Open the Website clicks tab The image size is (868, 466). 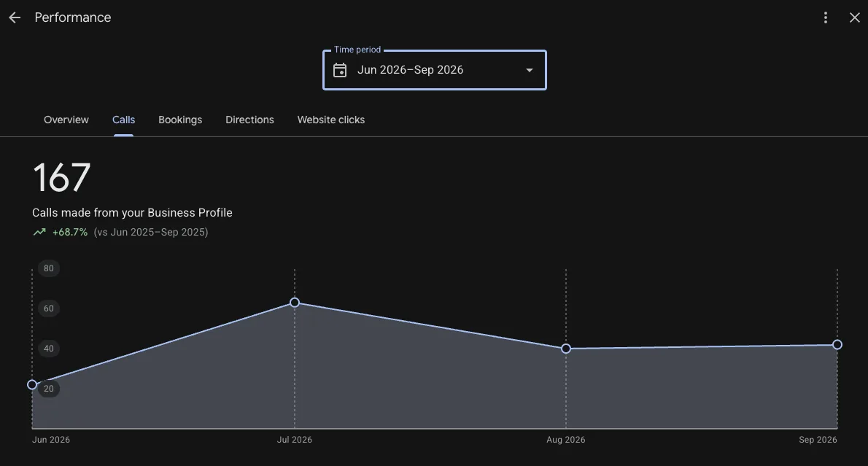coord(331,120)
